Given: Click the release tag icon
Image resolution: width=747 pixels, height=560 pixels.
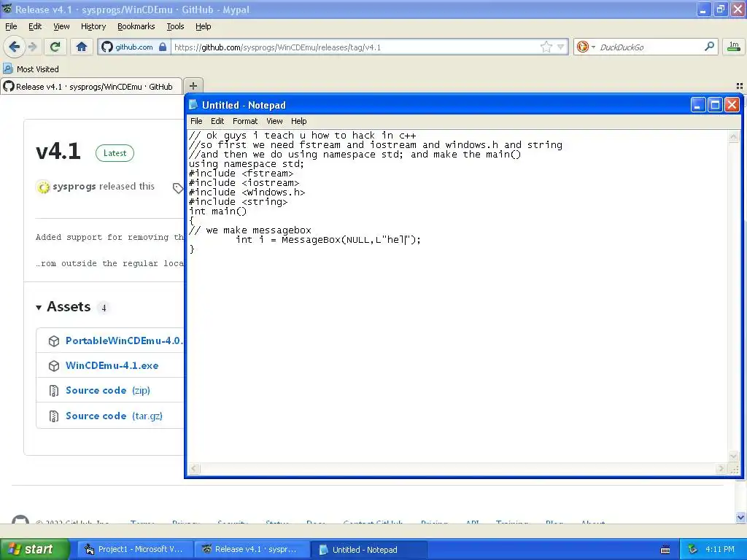Looking at the screenshot, I should 178,187.
